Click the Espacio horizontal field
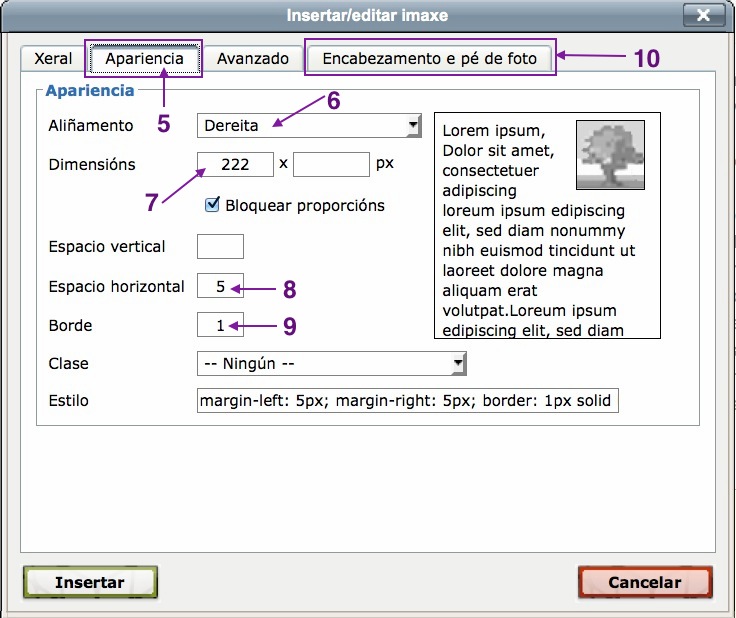 pyautogui.click(x=220, y=287)
